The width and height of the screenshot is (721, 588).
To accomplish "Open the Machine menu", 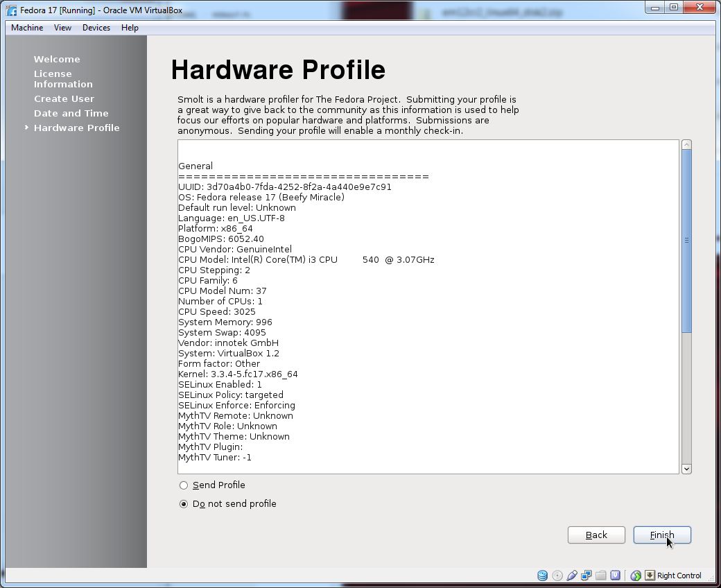I will pos(27,28).
